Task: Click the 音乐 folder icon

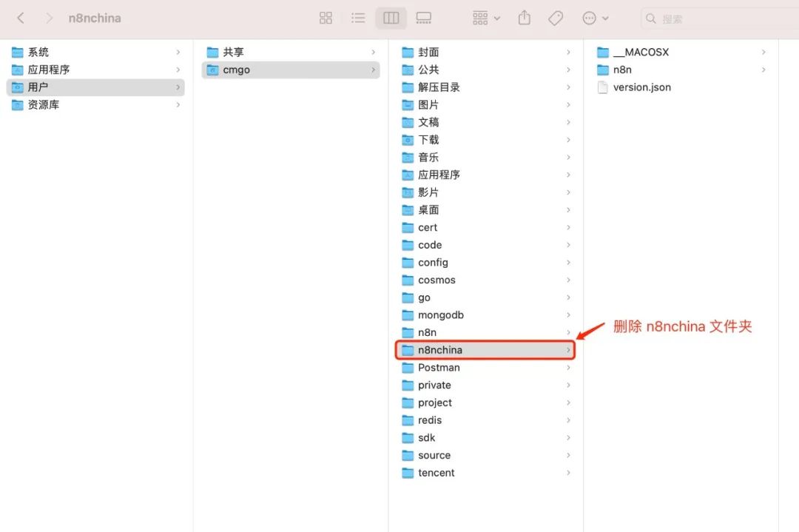Action: coord(408,157)
